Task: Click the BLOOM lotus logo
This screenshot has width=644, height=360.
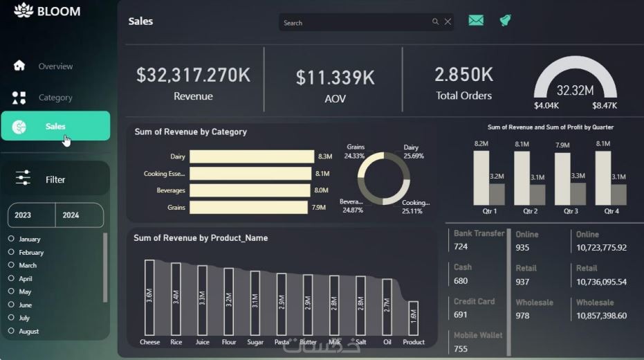Action: coord(24,10)
